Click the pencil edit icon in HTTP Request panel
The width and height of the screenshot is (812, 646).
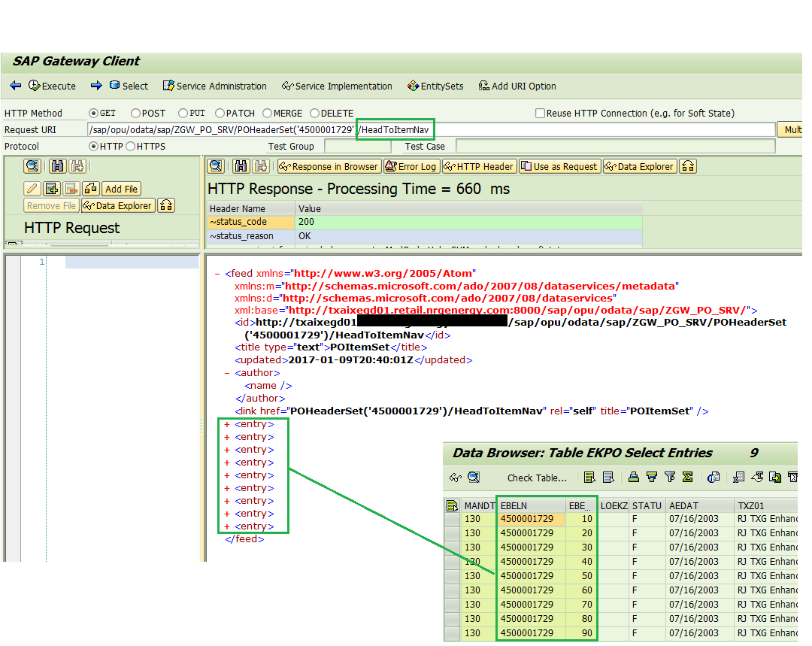[x=34, y=188]
